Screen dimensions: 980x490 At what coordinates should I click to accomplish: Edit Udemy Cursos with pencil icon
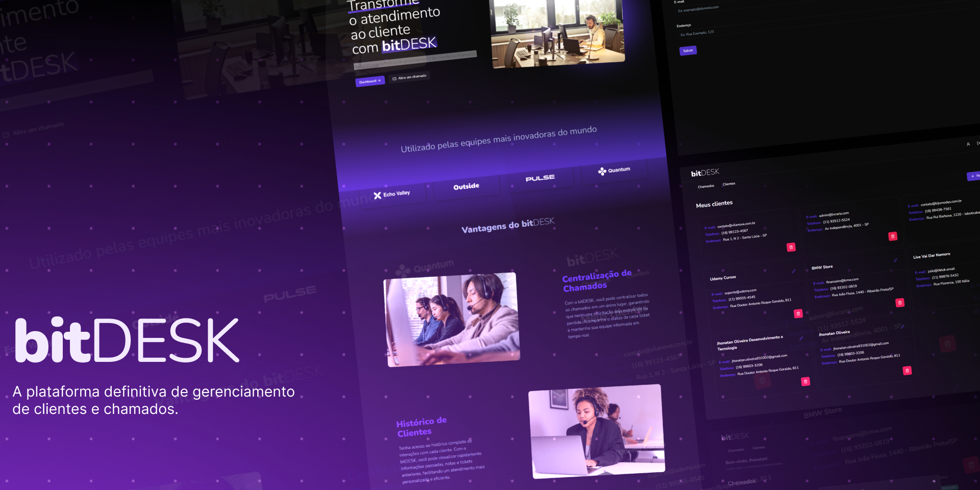click(794, 271)
